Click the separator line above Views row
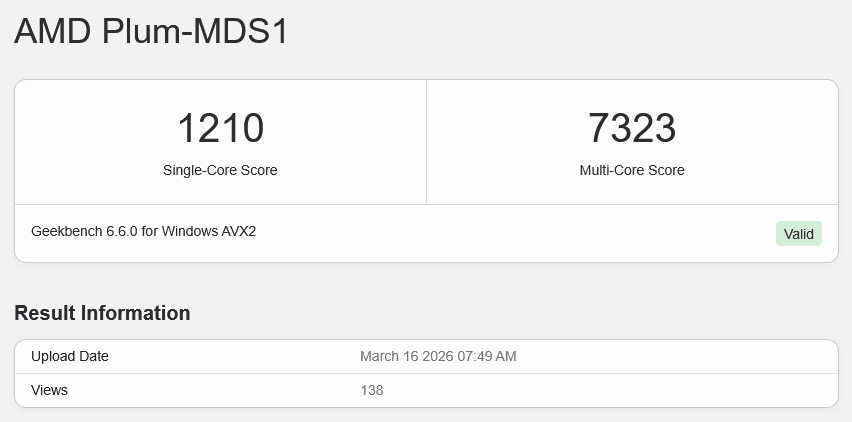This screenshot has width=852, height=422. click(x=426, y=373)
